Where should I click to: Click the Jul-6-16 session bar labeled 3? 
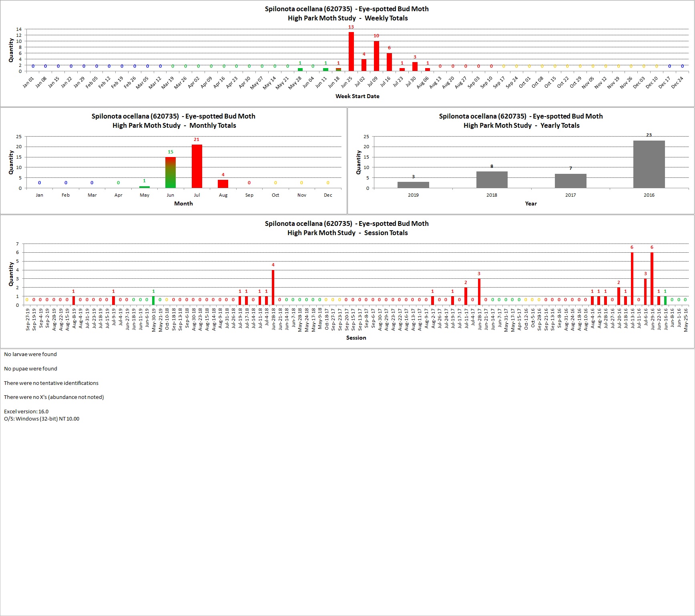click(x=645, y=292)
